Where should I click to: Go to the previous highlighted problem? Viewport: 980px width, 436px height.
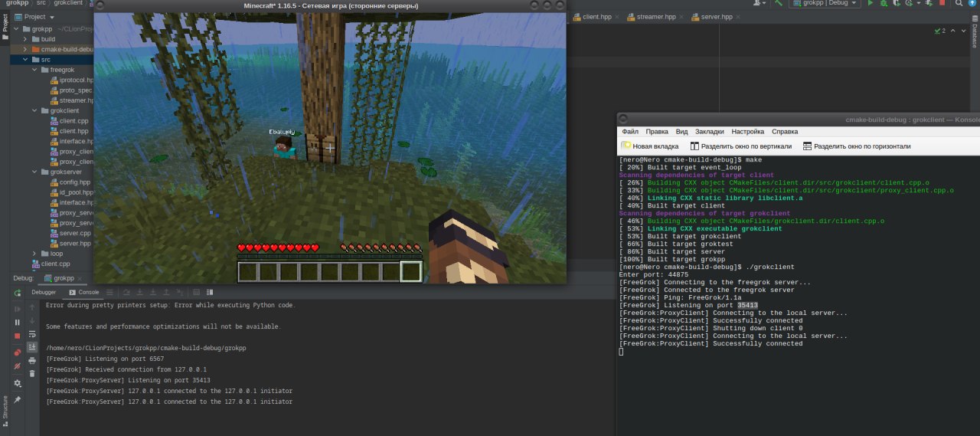pos(952,31)
